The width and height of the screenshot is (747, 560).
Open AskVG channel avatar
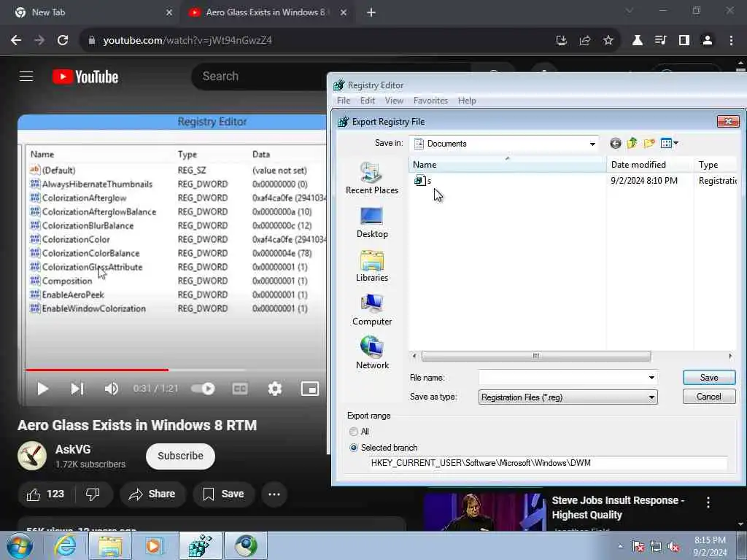coord(32,456)
